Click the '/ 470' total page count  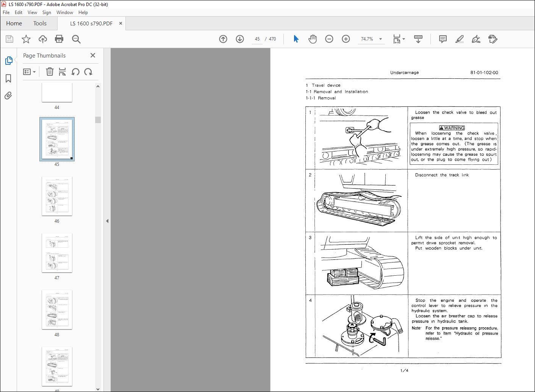point(271,39)
